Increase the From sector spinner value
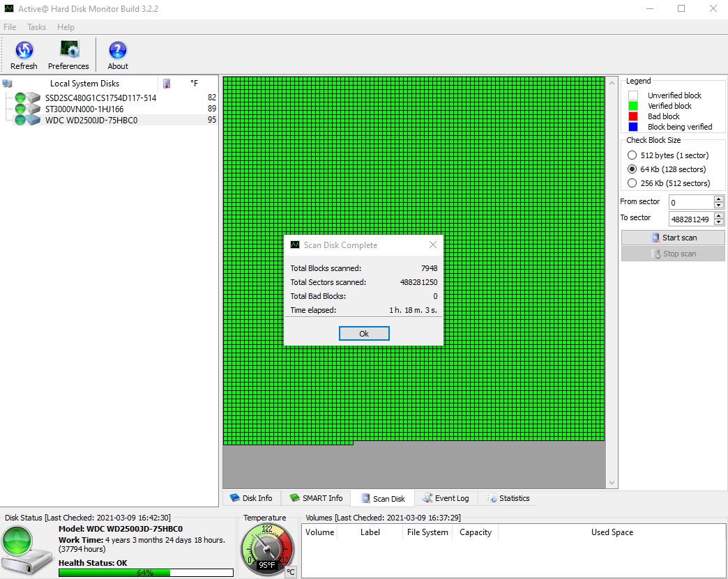The image size is (728, 579). (719, 199)
